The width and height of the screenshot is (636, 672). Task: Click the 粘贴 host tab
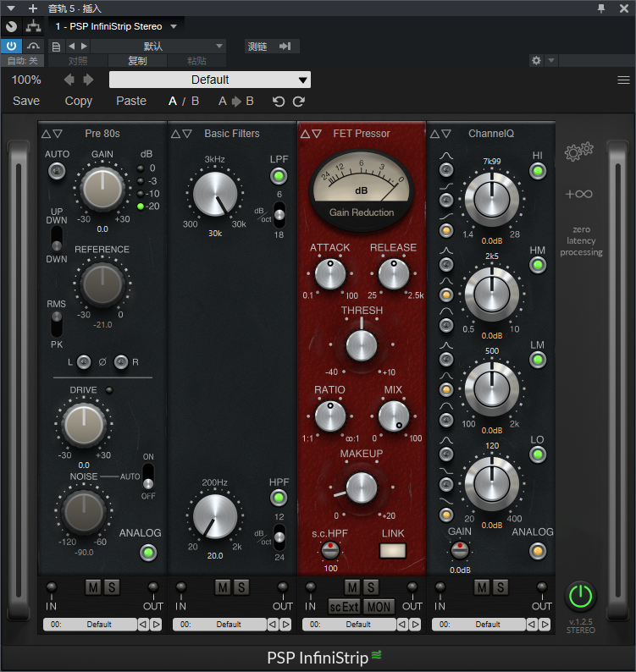tap(196, 61)
